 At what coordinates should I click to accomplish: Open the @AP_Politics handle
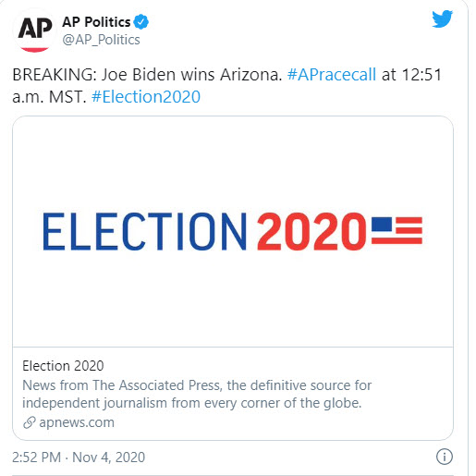(101, 40)
